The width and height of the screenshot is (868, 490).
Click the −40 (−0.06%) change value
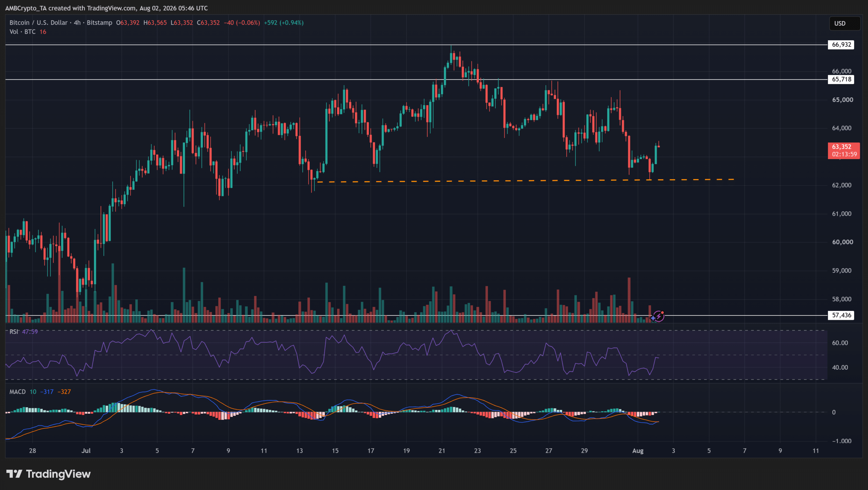coord(242,23)
